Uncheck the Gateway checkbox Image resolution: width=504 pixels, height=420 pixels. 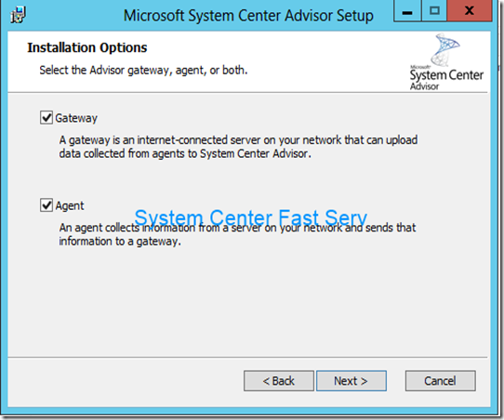click(46, 117)
